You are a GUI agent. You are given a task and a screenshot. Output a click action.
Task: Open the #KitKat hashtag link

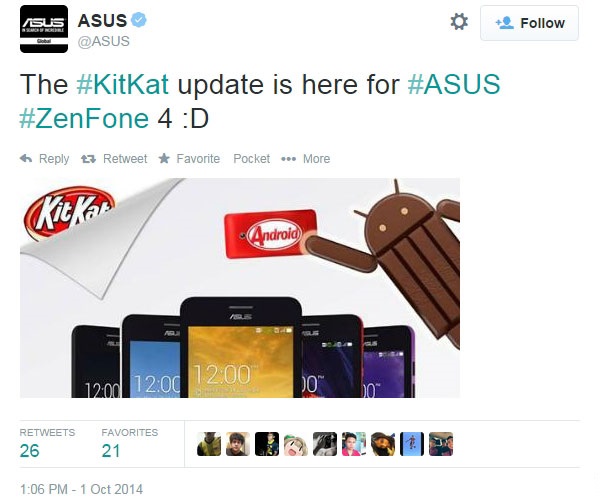click(122, 84)
